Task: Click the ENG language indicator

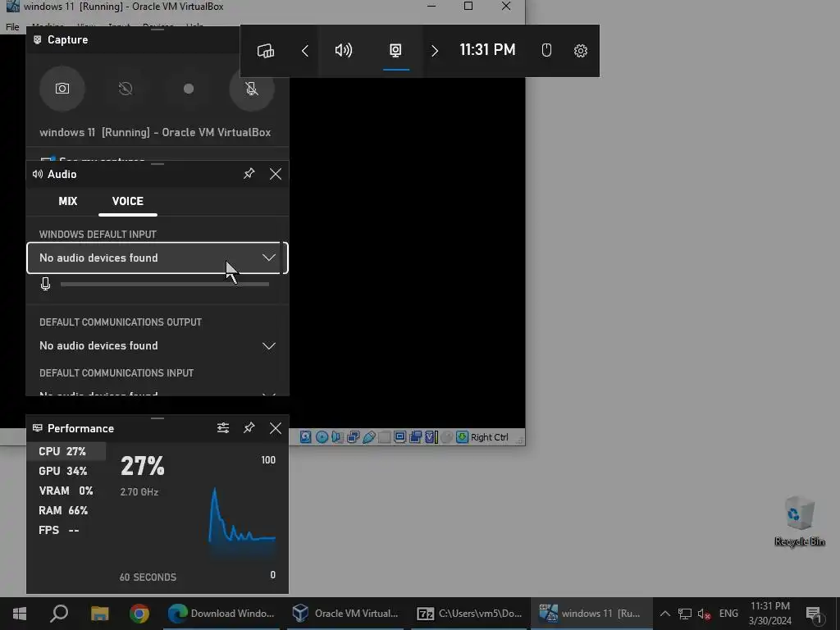Action: [x=728, y=614]
